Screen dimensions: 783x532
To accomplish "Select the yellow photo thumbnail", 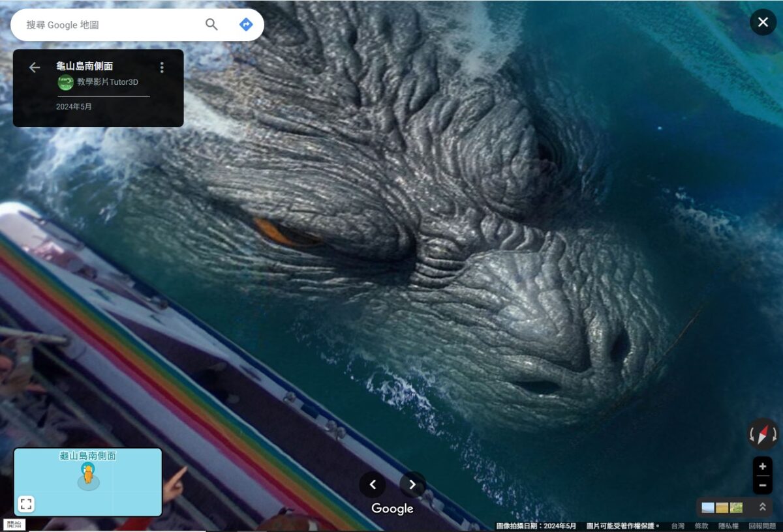I will (722, 507).
